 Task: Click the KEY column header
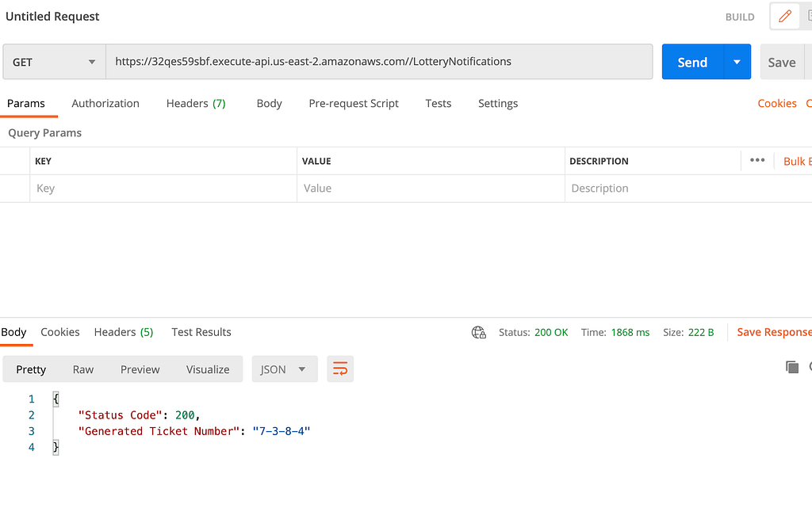43,161
